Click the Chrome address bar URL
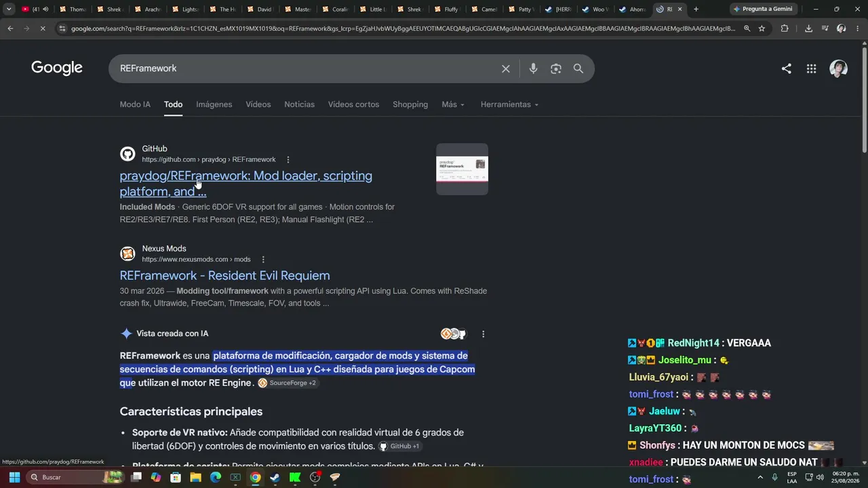This screenshot has height=488, width=868. click(403, 28)
